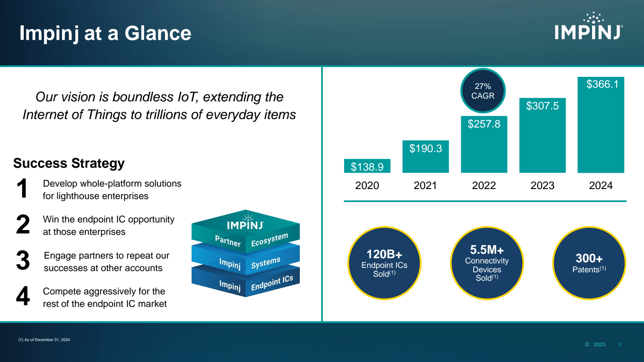Click the large number 4 in strategy list

pyautogui.click(x=23, y=296)
